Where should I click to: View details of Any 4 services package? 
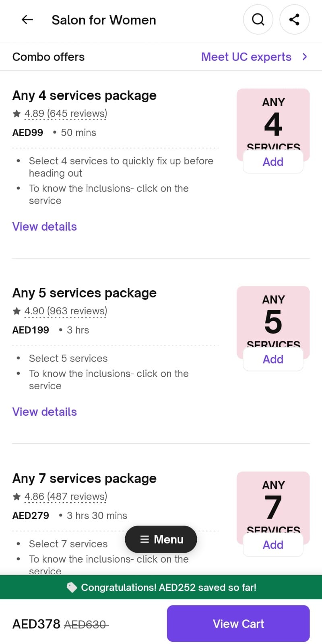pos(44,227)
